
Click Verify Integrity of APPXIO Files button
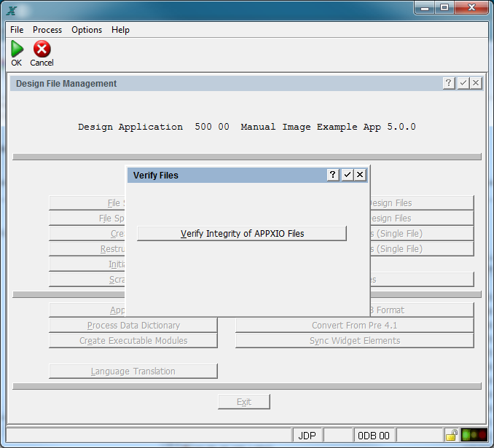(x=242, y=233)
